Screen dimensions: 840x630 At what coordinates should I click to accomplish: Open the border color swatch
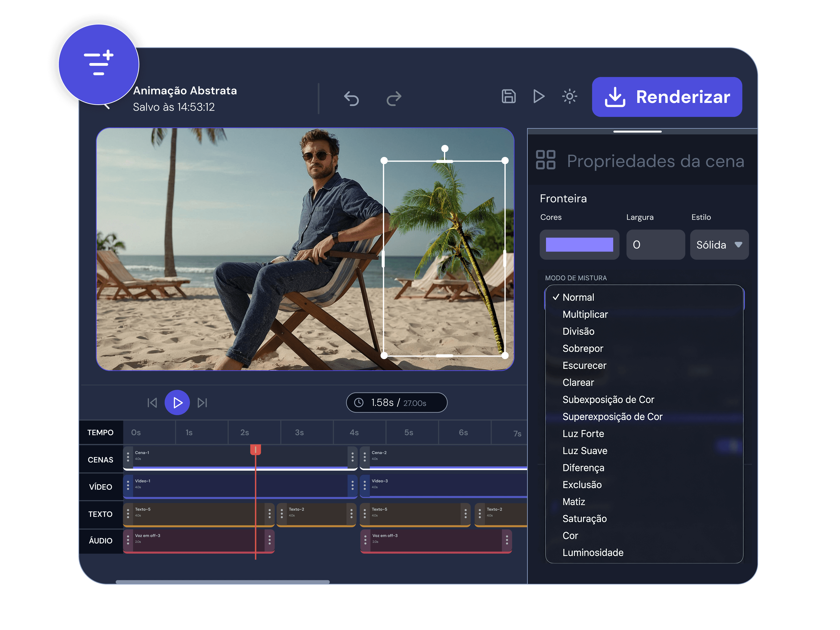[579, 245]
